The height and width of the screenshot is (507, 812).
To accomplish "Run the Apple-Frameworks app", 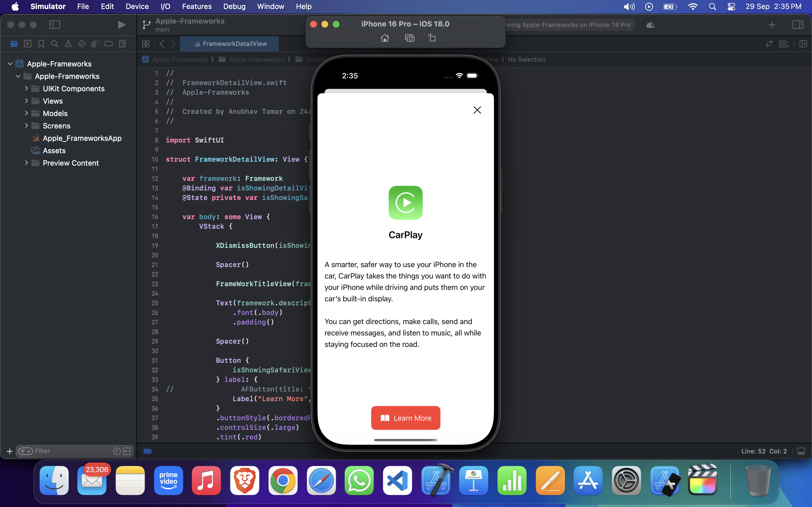I will (122, 25).
